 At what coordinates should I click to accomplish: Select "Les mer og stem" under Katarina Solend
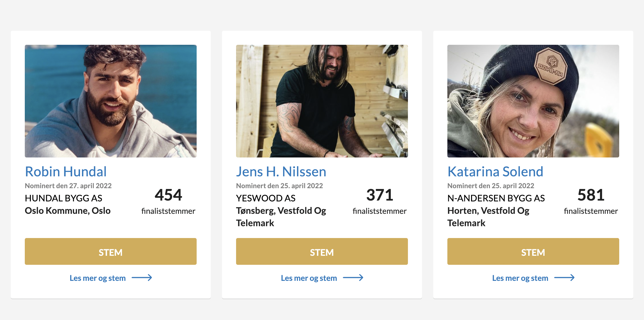pos(520,278)
